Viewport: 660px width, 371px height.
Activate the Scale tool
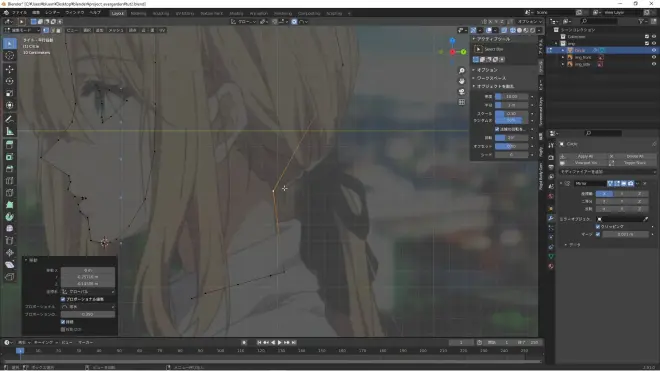click(10, 93)
